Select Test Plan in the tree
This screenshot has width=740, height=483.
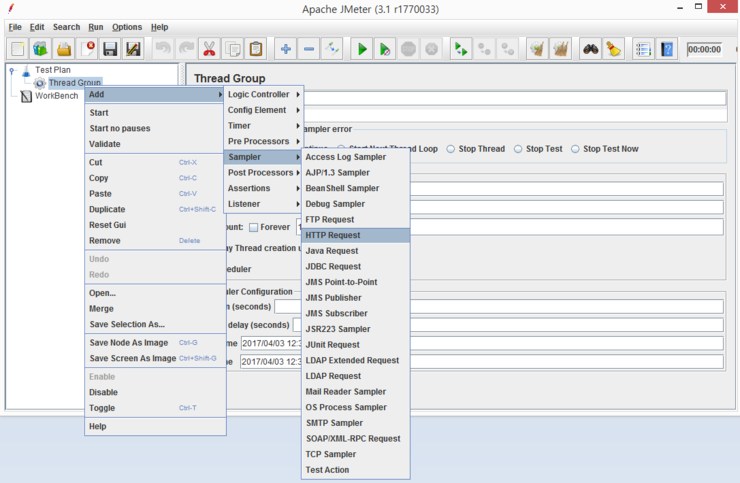52,70
